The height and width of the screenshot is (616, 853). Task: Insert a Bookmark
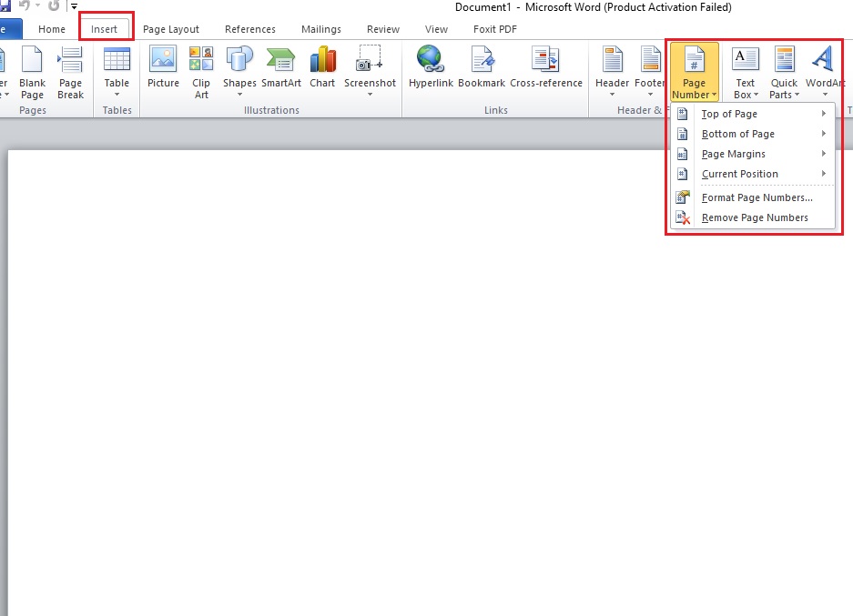pos(482,67)
